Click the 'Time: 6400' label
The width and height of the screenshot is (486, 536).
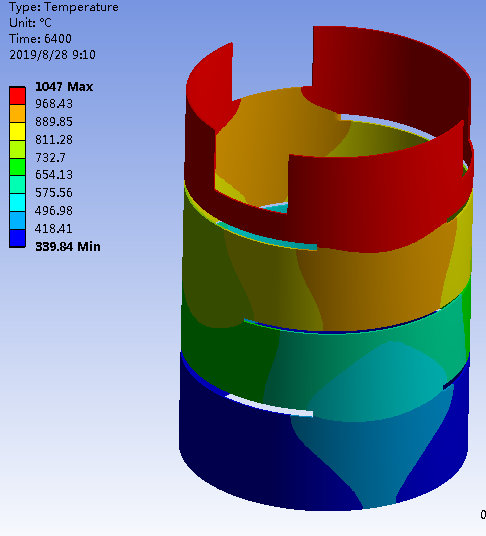pos(40,39)
